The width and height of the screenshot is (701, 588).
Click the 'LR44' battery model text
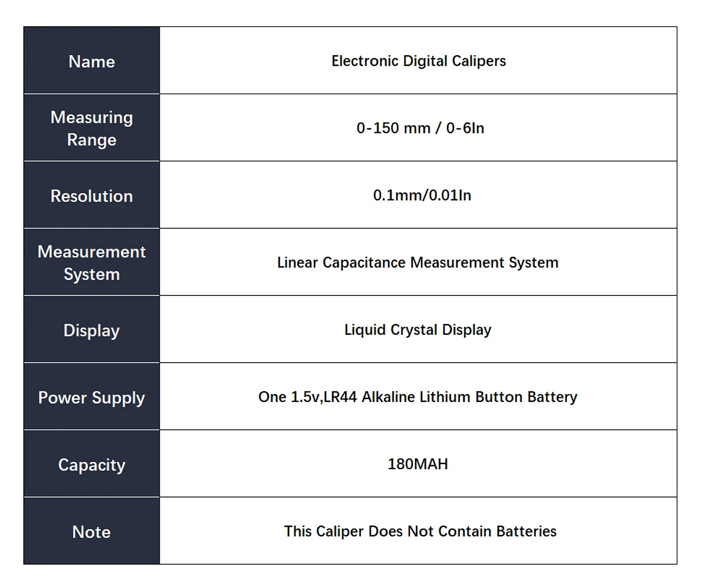(x=340, y=397)
